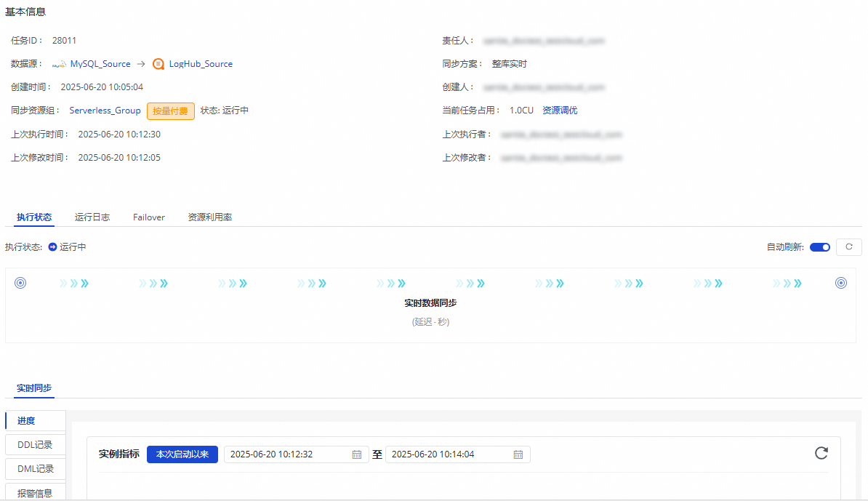
Task: Click the blue running status icon
Action: 52,247
